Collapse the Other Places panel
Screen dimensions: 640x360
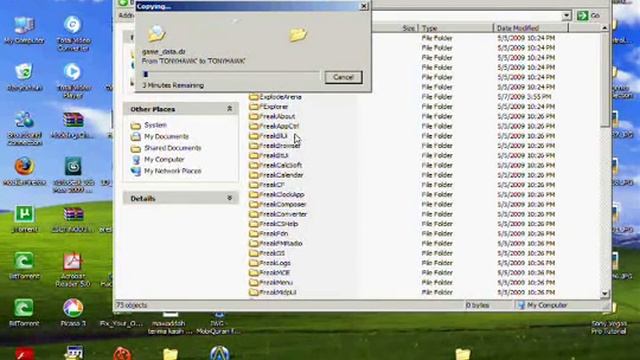click(x=229, y=109)
